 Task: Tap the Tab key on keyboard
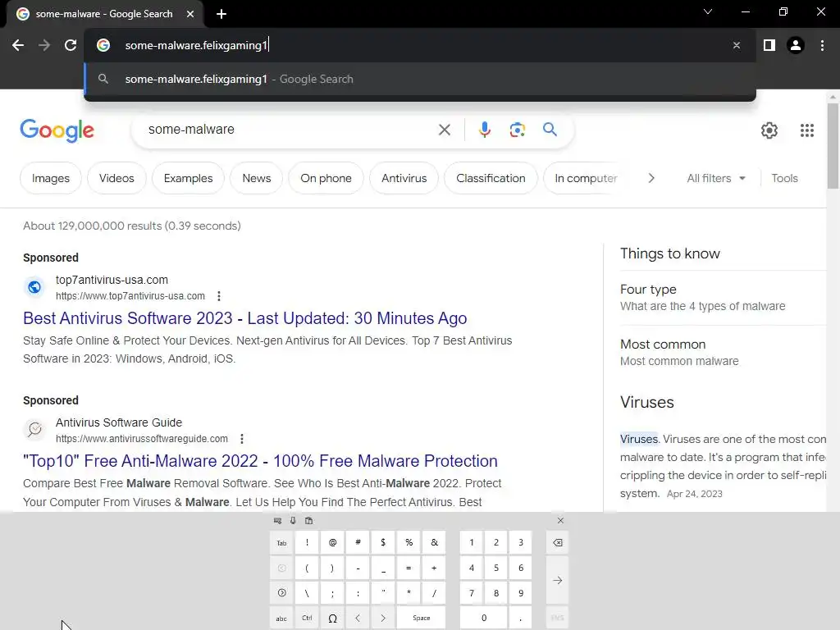click(282, 543)
